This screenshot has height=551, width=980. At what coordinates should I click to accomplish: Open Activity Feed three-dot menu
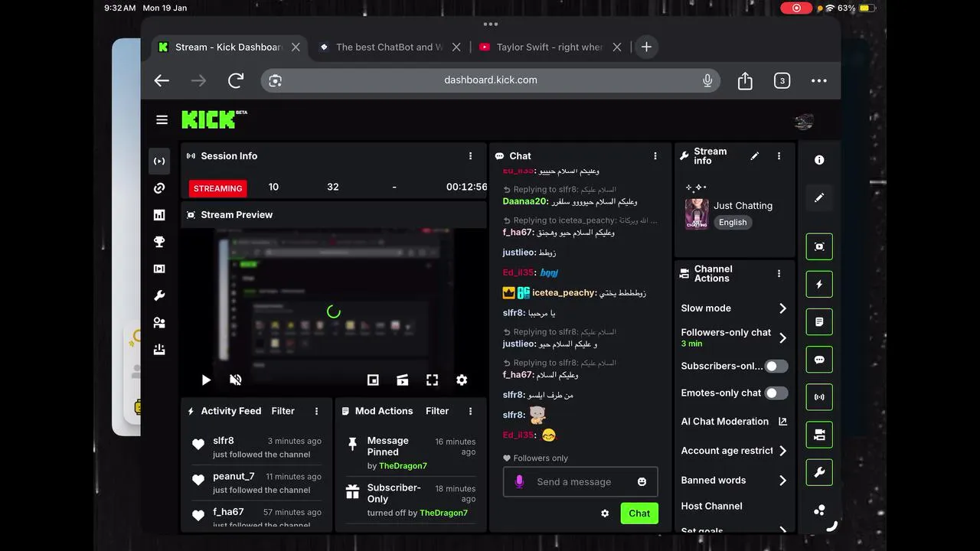click(x=316, y=411)
